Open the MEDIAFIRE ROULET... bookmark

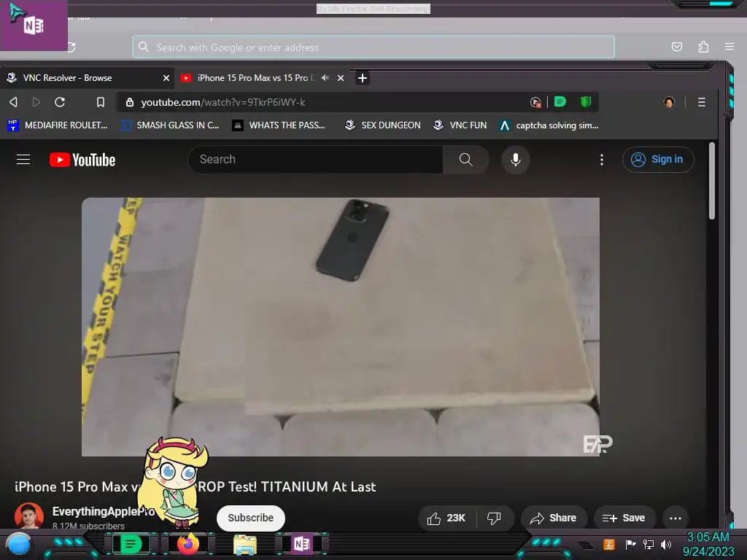tap(58, 125)
